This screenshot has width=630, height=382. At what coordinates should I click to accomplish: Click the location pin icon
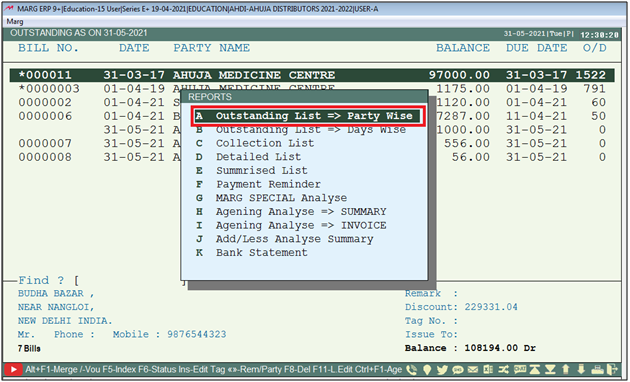click(x=427, y=370)
